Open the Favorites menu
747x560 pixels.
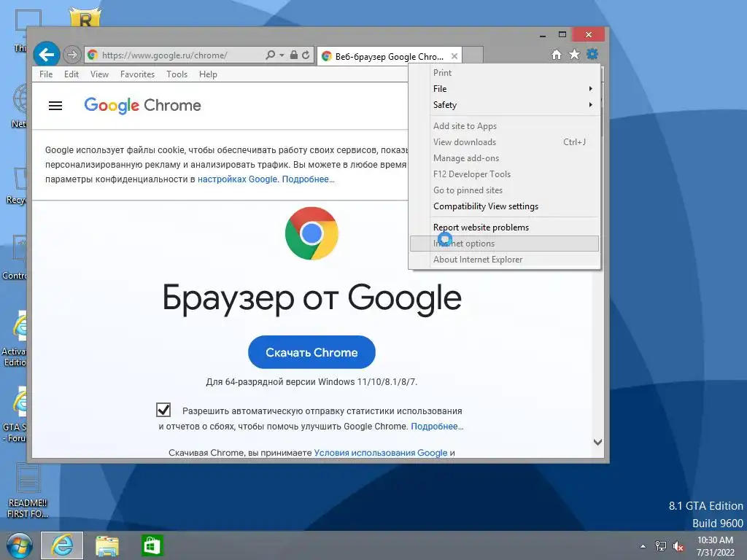[x=137, y=74]
